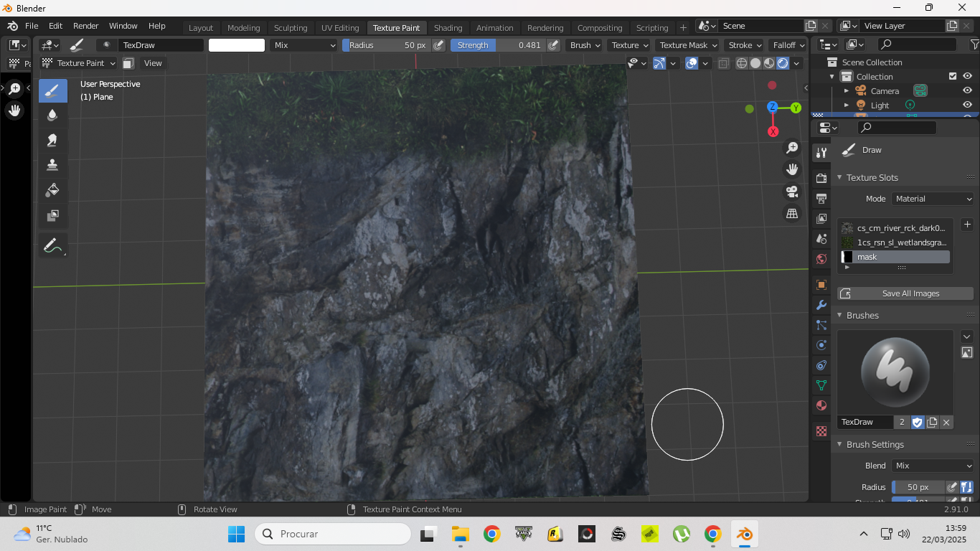
Task: Toggle Collection exclude checkbox
Action: tap(953, 76)
